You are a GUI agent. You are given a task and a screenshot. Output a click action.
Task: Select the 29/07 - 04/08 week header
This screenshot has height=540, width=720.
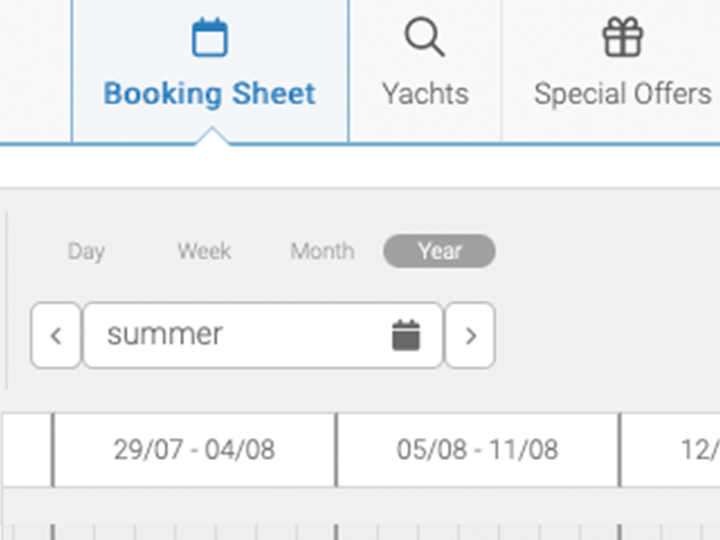194,450
